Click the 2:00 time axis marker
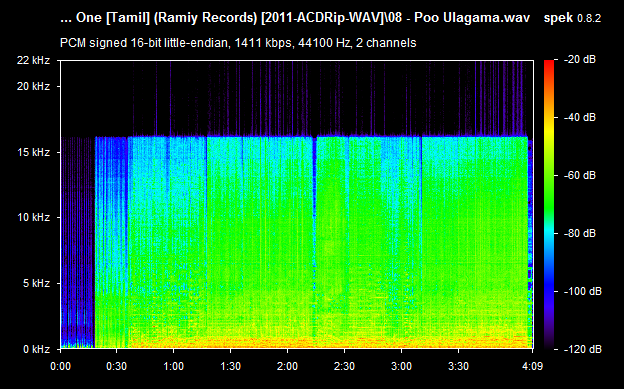Image resolution: width=624 pixels, height=389 pixels. pyautogui.click(x=287, y=366)
